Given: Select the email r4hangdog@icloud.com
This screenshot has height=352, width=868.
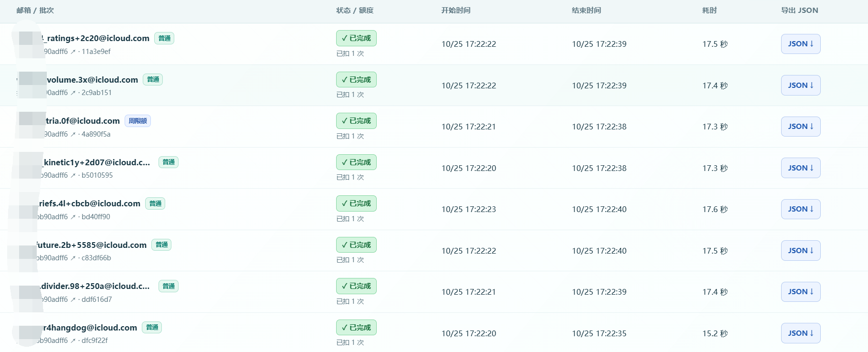Looking at the screenshot, I should (x=90, y=328).
